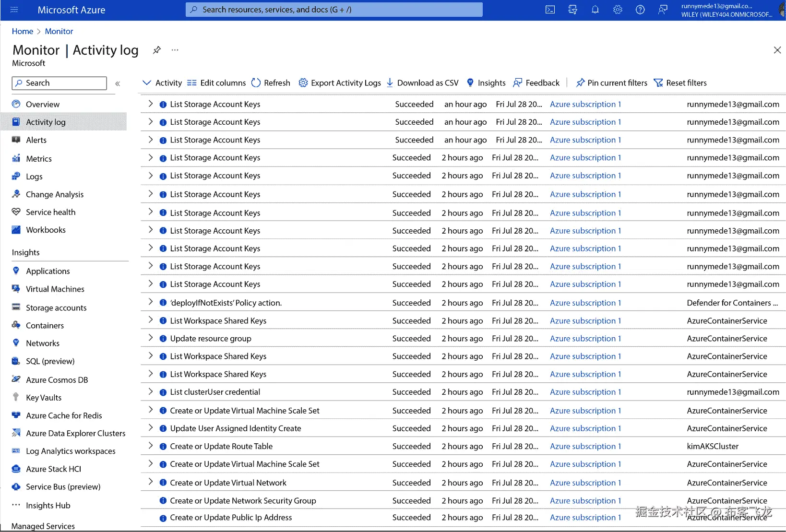Pin Activity log to dashboard
The image size is (786, 532).
point(156,49)
